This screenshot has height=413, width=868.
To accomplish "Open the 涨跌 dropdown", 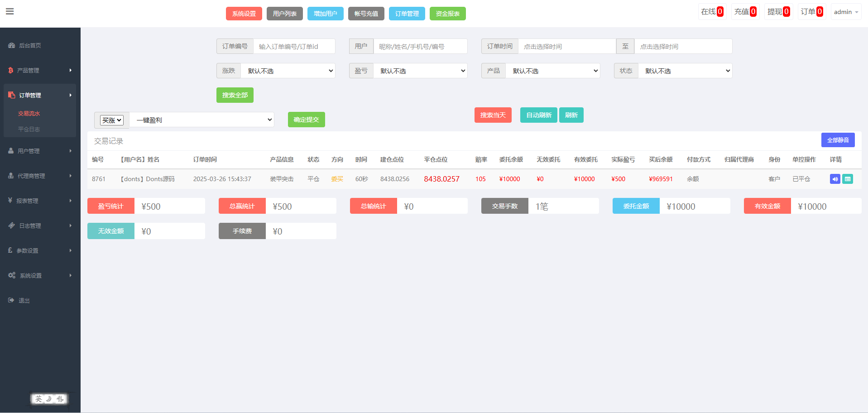I will pos(288,71).
